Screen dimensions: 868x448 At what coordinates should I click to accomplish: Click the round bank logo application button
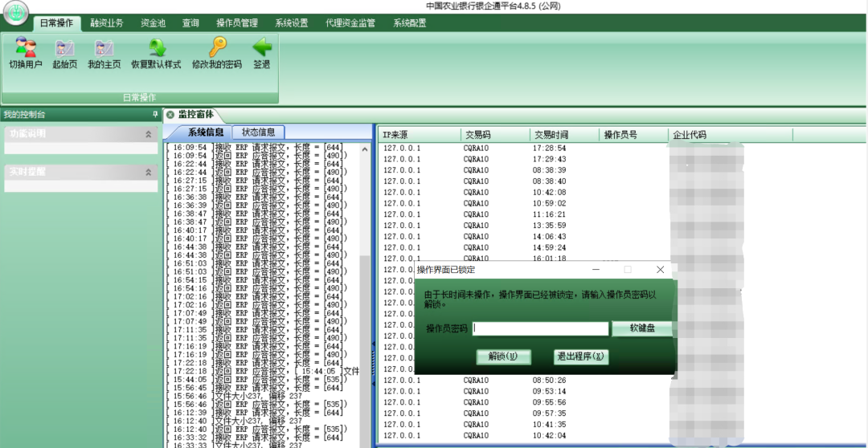point(16,14)
